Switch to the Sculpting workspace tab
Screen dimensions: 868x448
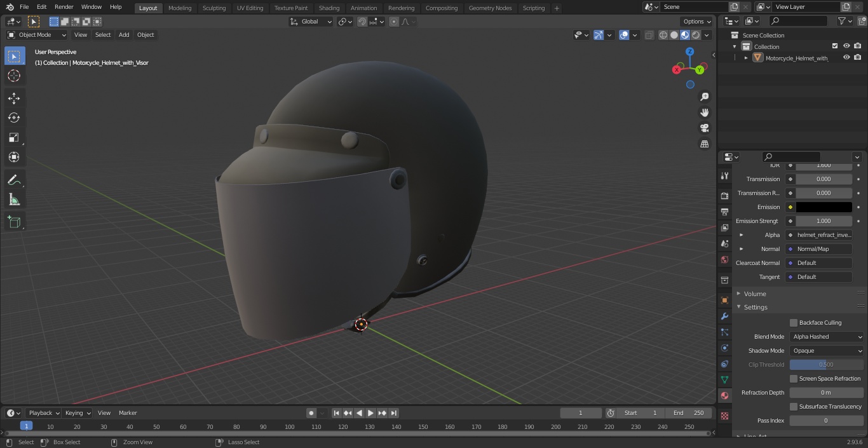214,8
